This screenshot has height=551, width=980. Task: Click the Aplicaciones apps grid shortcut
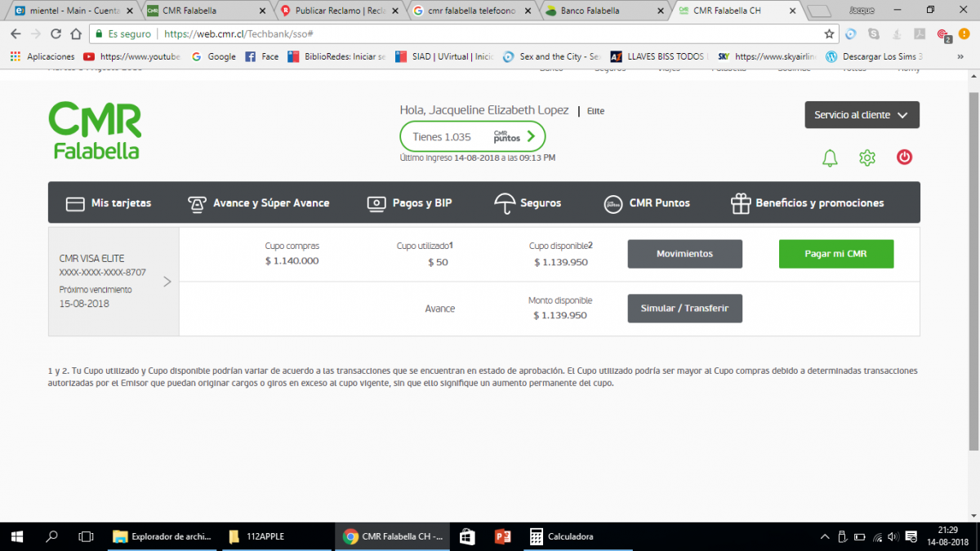pyautogui.click(x=42, y=56)
